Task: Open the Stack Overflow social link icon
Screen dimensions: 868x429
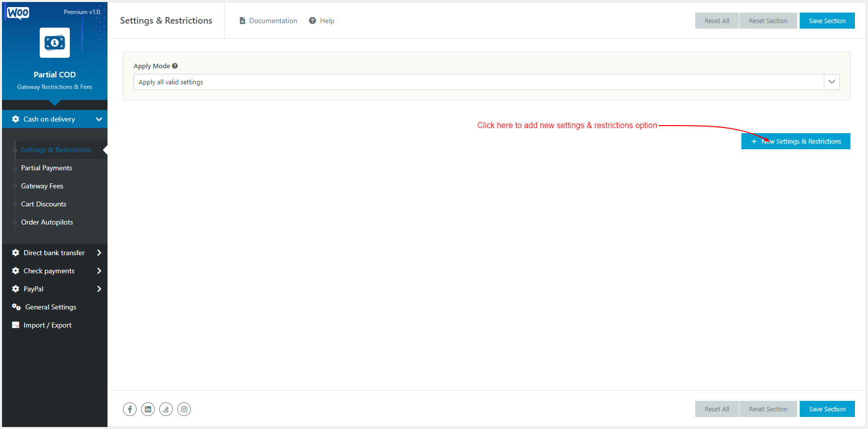Action: (x=166, y=409)
